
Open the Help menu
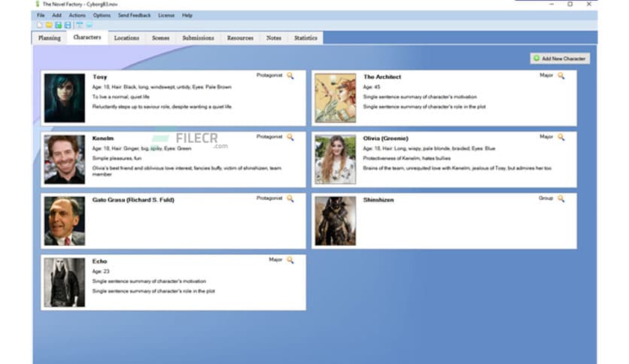pyautogui.click(x=187, y=15)
